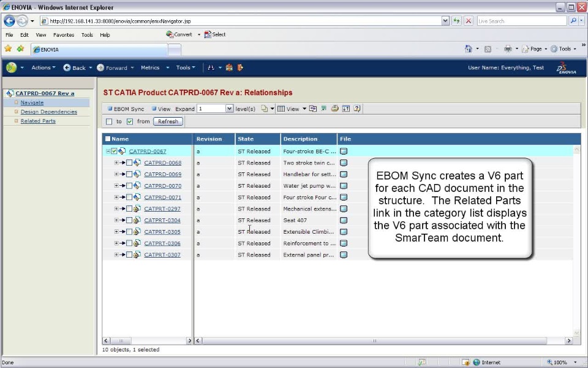Image resolution: width=588 pixels, height=368 pixels.
Task: Check the CATPRT-0306 row checkbox
Action: [x=129, y=243]
